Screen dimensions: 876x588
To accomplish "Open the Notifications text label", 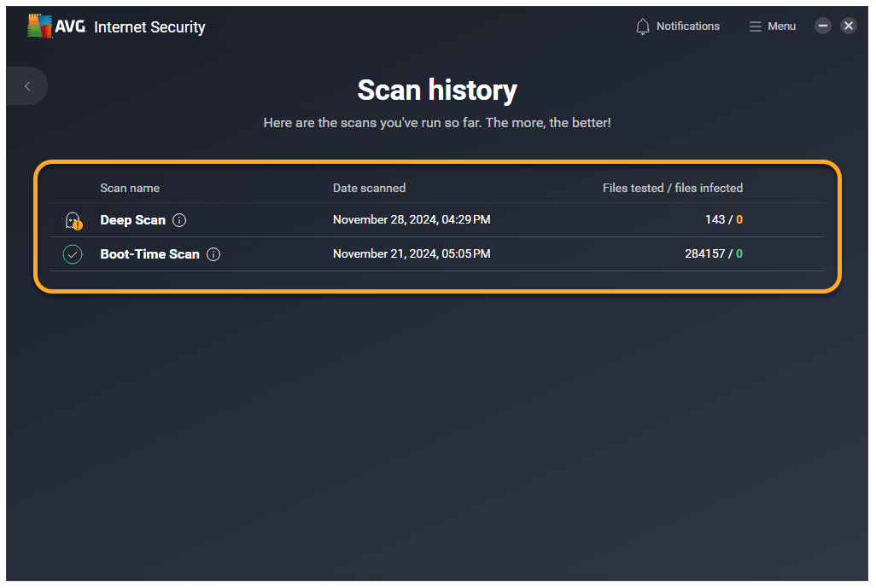I will click(x=687, y=26).
